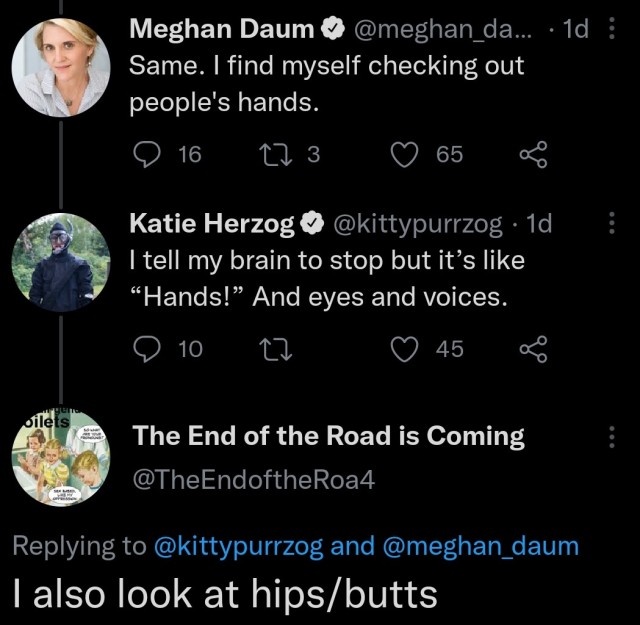
Task: Like Katie Herzog's tweet
Action: pos(405,347)
